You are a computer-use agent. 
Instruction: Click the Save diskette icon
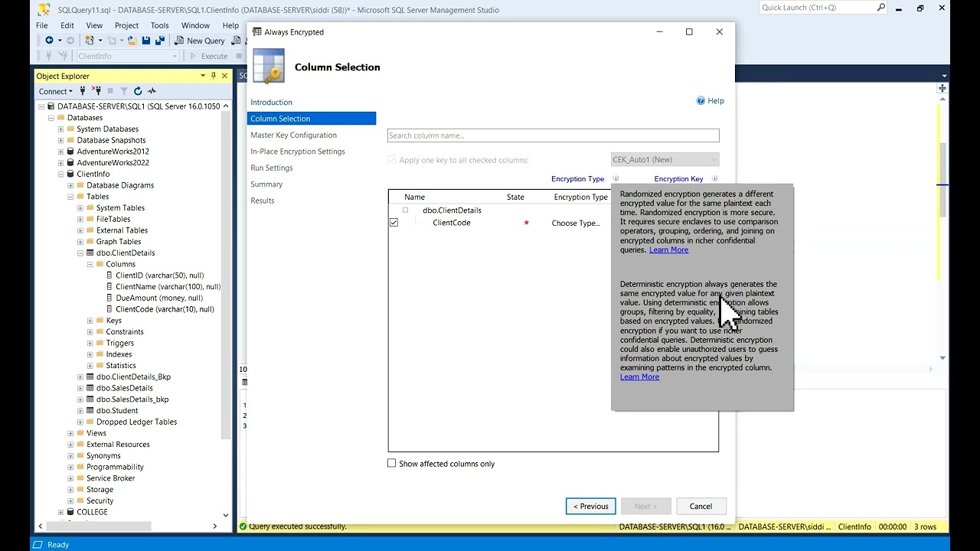[146, 41]
